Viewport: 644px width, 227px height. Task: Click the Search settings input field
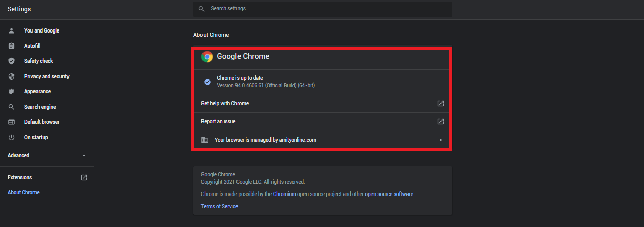pos(323,9)
